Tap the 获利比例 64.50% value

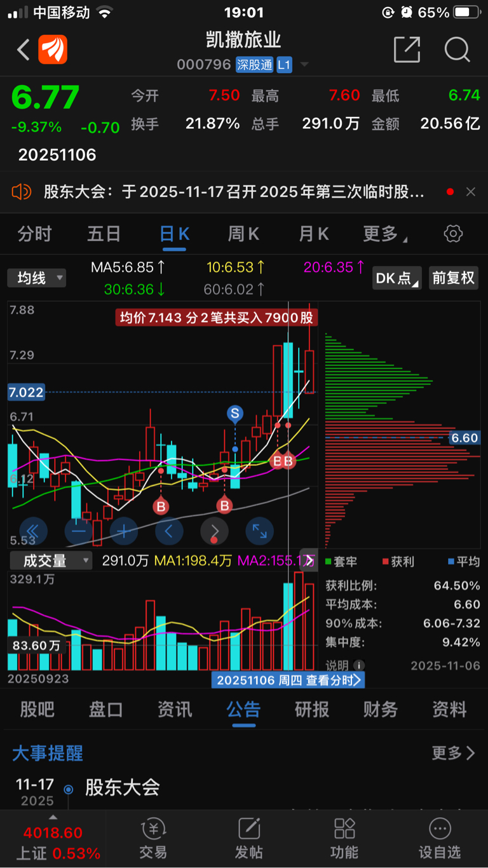pyautogui.click(x=457, y=585)
